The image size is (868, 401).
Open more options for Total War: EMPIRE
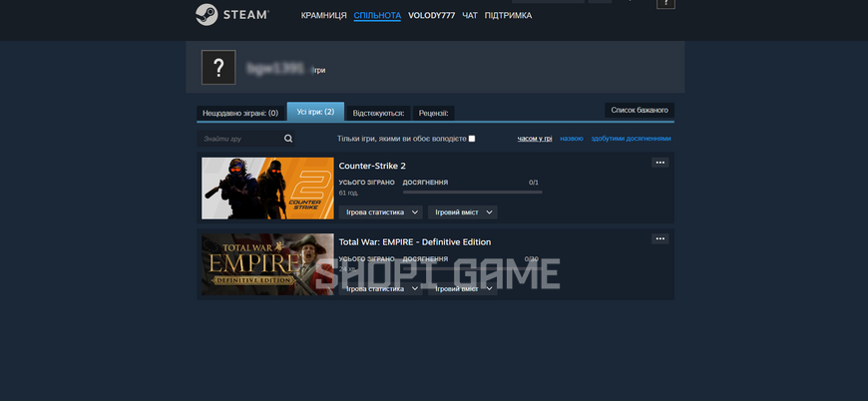point(659,239)
